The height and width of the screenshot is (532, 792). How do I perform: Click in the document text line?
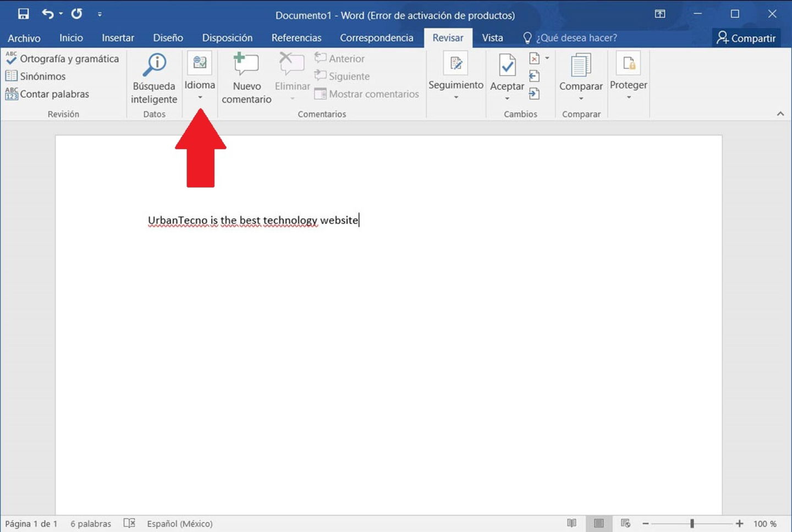254,220
